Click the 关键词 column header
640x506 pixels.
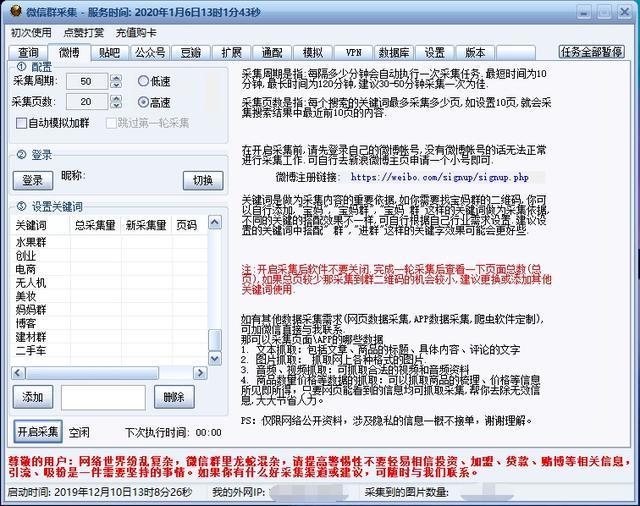click(40, 225)
